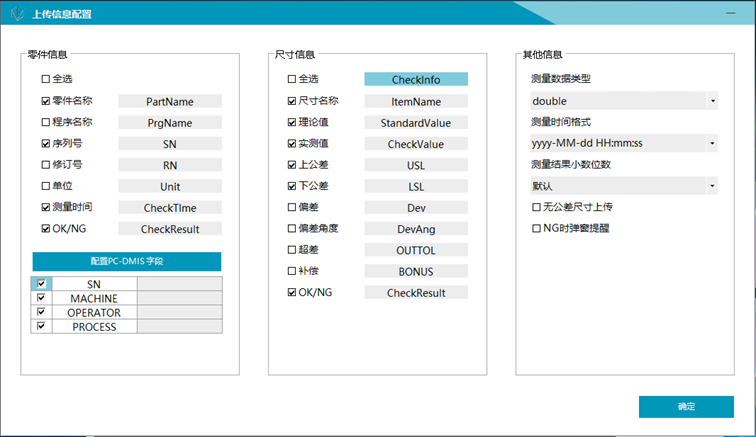This screenshot has width=756, height=437.
Task: Enable the 无公差尺寸上传 option
Action: pos(536,207)
